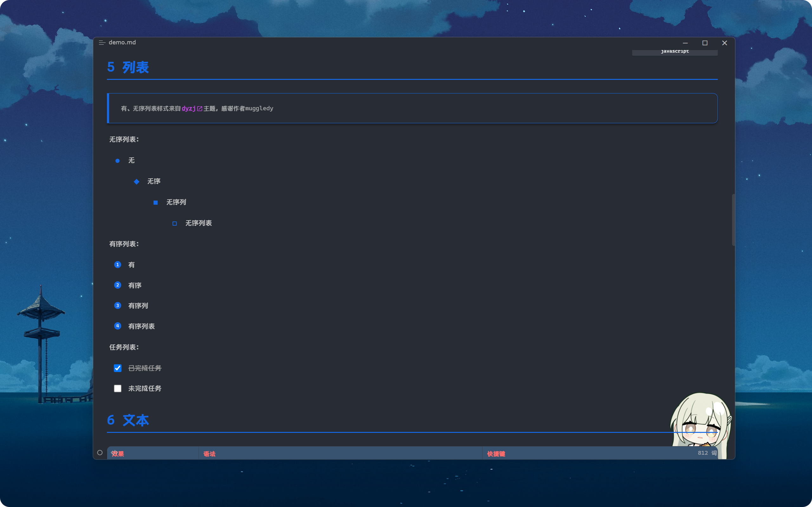Image resolution: width=812 pixels, height=507 pixels.
Task: Click the diamond bullet beside 无序
Action: point(137,181)
